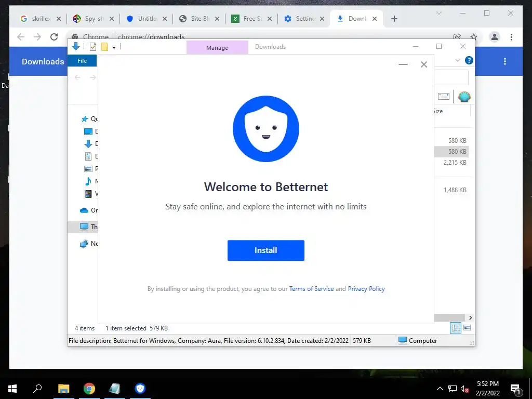The width and height of the screenshot is (532, 399).
Task: Click Chrome share page icon
Action: [457, 37]
